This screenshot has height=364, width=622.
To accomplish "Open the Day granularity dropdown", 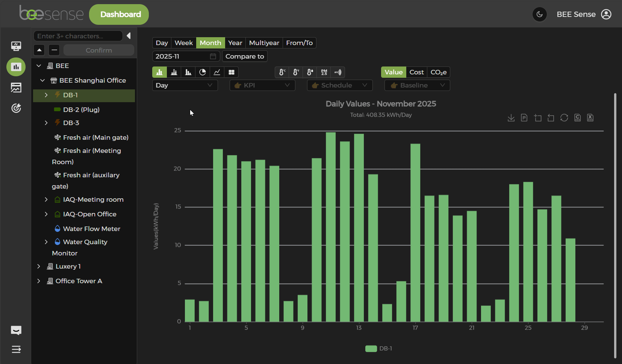I will click(185, 85).
